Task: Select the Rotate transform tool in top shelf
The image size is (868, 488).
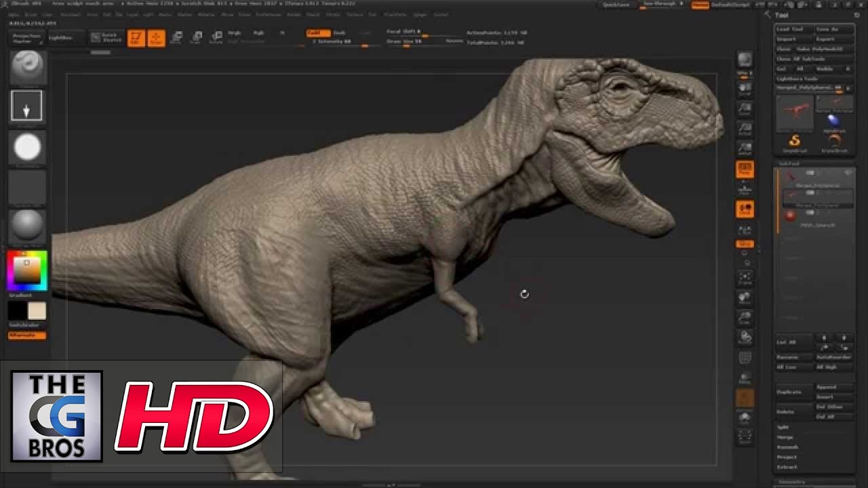Action: tap(216, 37)
